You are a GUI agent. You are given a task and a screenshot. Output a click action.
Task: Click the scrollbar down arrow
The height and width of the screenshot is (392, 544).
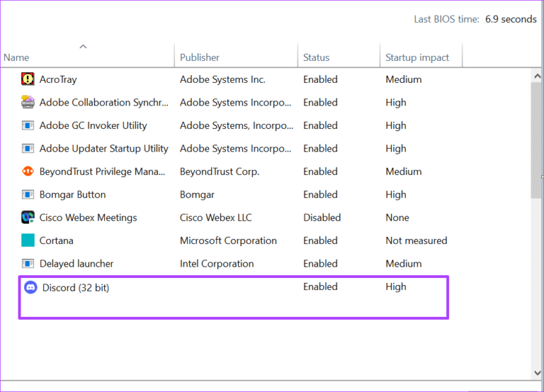pyautogui.click(x=538, y=373)
